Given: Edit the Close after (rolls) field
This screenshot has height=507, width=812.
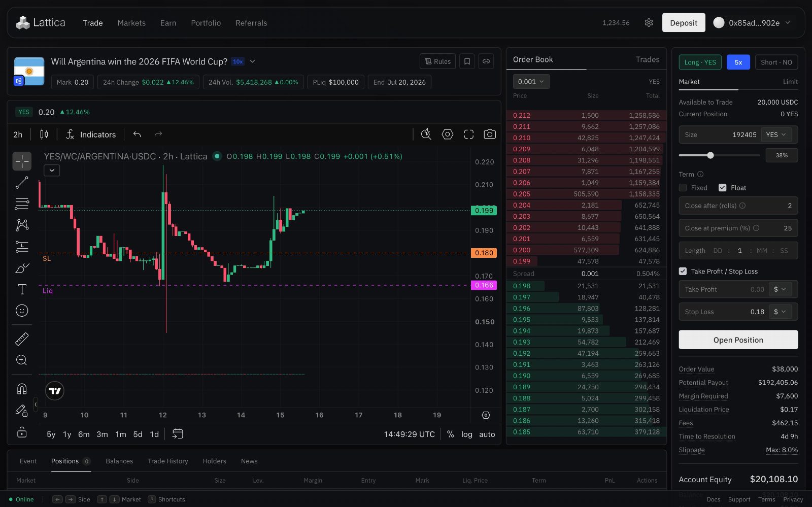Looking at the screenshot, I should click(738, 206).
